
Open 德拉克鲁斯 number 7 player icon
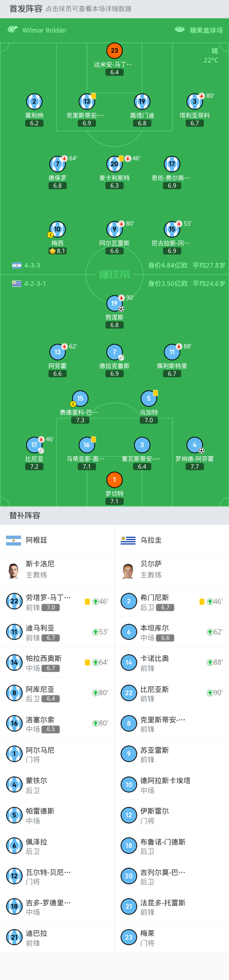[x=114, y=352]
